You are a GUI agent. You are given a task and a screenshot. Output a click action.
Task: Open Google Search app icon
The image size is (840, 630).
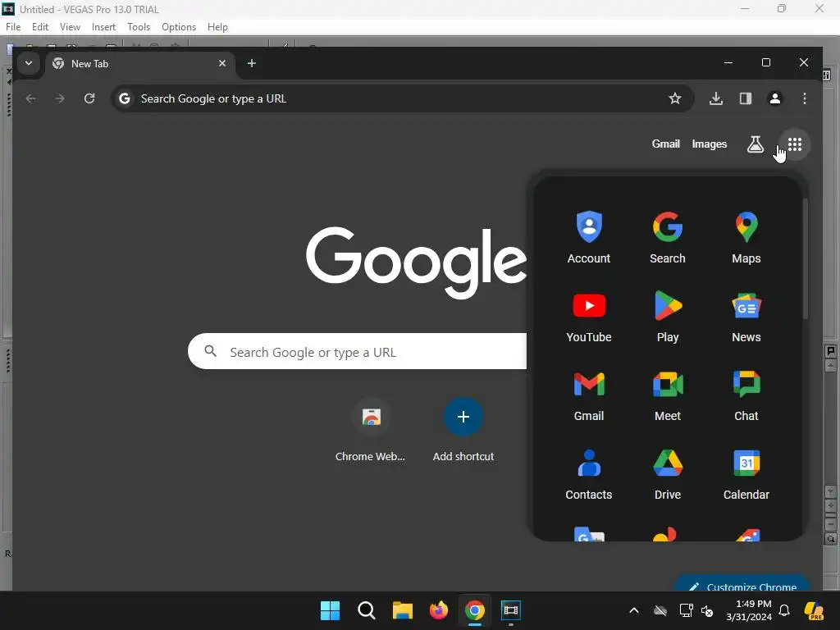pos(668,237)
